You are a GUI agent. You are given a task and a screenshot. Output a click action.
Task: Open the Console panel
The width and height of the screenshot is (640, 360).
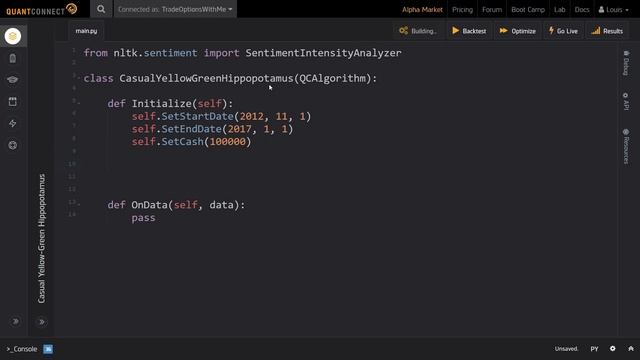[x=22, y=349]
